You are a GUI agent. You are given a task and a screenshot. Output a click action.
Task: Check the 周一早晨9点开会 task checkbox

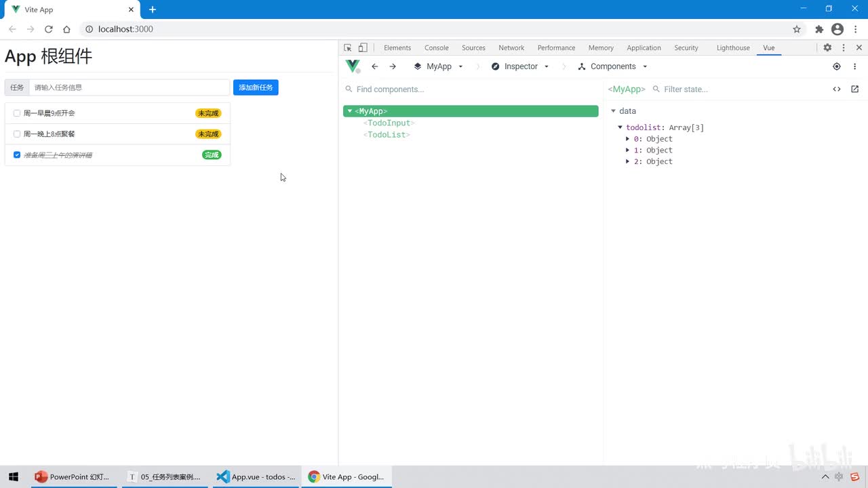(x=17, y=113)
